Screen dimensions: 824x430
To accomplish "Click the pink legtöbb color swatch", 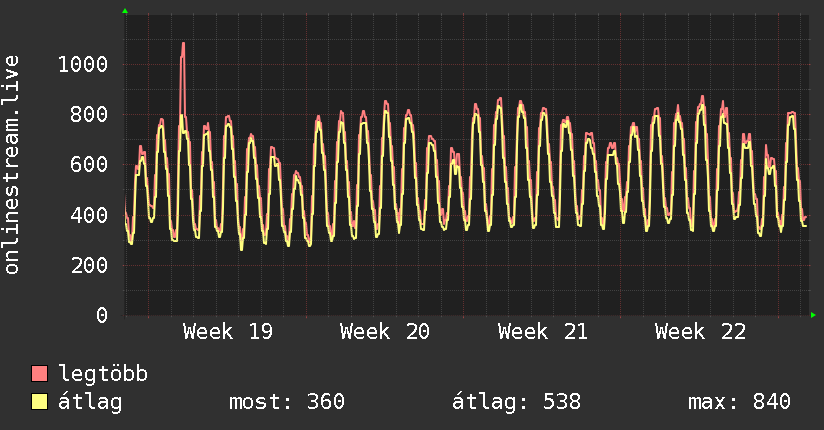I will click(39, 373).
